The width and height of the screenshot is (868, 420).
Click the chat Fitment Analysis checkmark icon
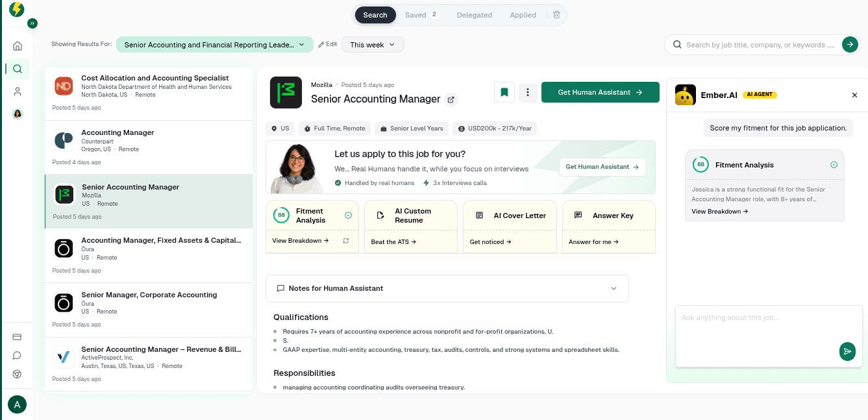834,165
